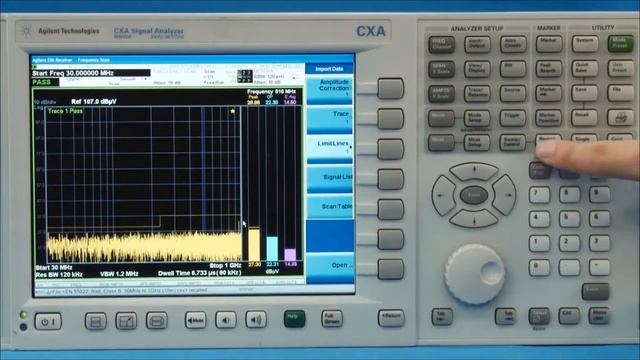The width and height of the screenshot is (640, 360).
Task: Push the Recall key
Action: (584, 118)
